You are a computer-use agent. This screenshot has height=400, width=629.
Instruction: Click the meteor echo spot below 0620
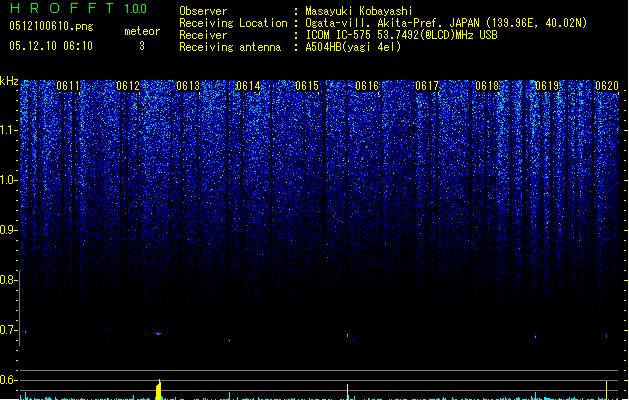pyautogui.click(x=607, y=335)
